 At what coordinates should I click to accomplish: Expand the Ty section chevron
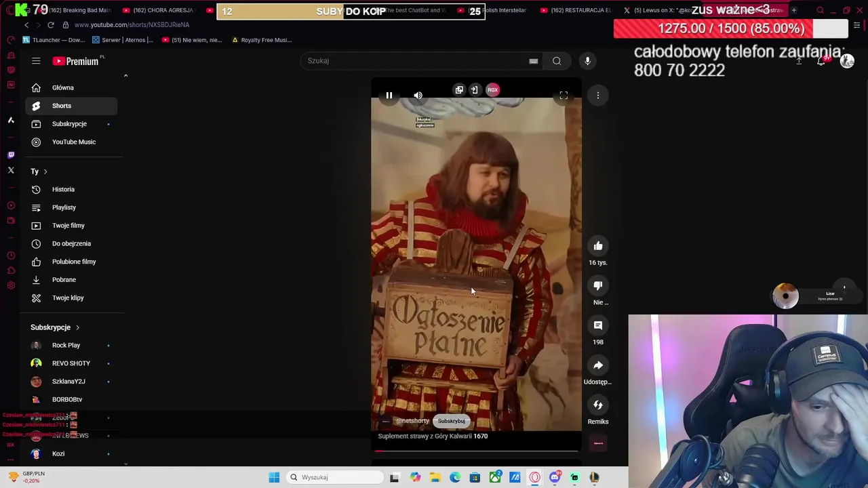pos(45,171)
